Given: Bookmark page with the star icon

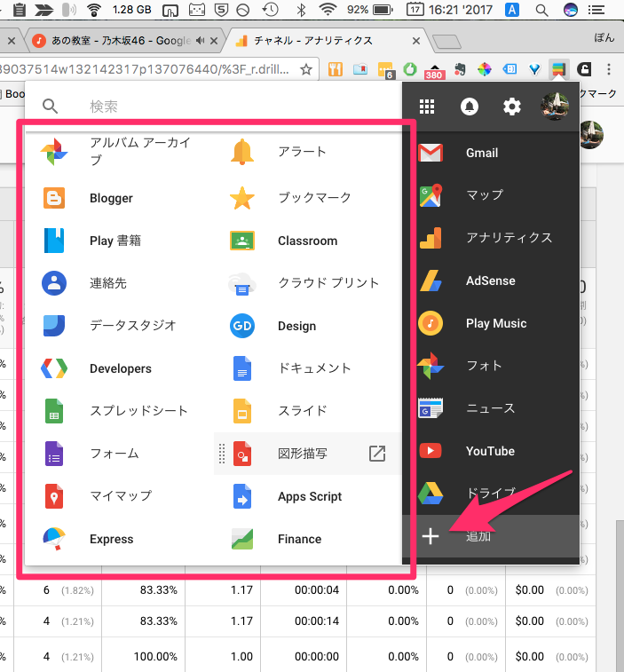Looking at the screenshot, I should [x=306, y=69].
